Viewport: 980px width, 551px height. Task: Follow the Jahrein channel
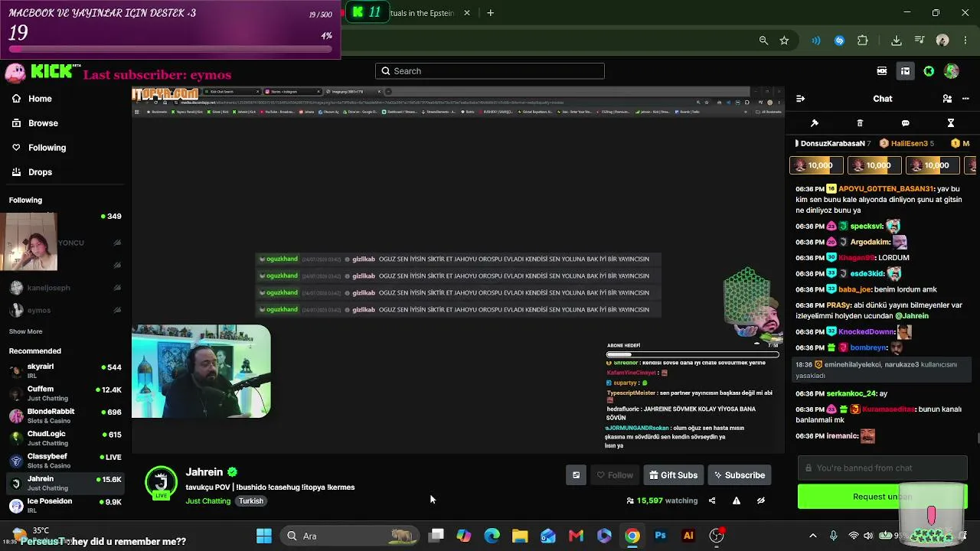point(615,475)
